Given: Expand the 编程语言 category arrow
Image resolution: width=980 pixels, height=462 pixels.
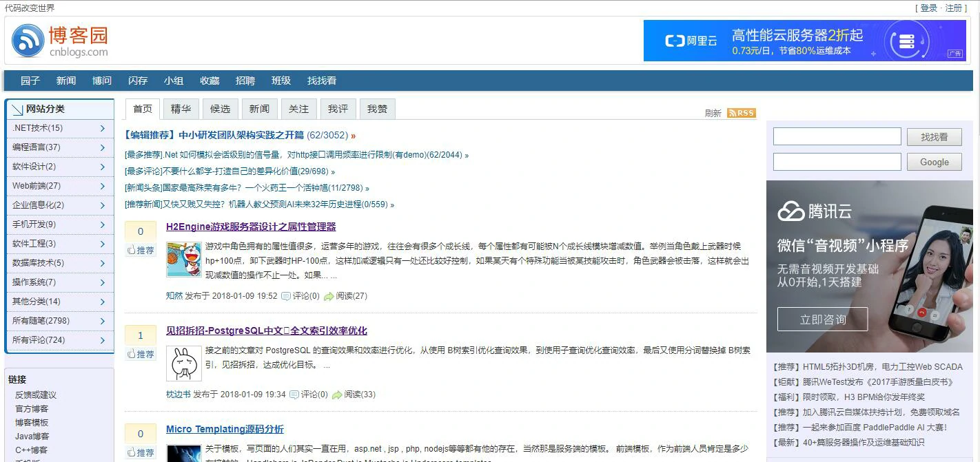Looking at the screenshot, I should (102, 147).
